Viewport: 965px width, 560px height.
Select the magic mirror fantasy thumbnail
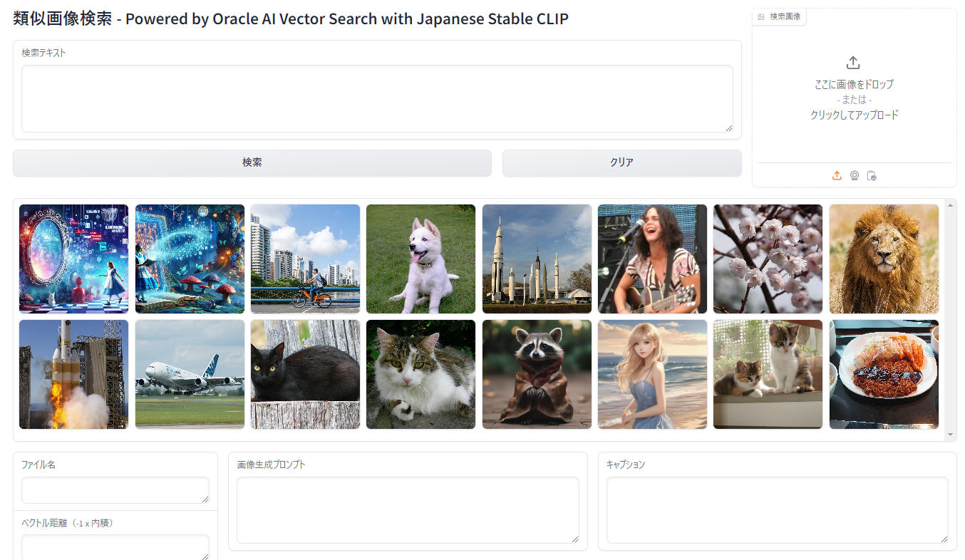(x=73, y=259)
